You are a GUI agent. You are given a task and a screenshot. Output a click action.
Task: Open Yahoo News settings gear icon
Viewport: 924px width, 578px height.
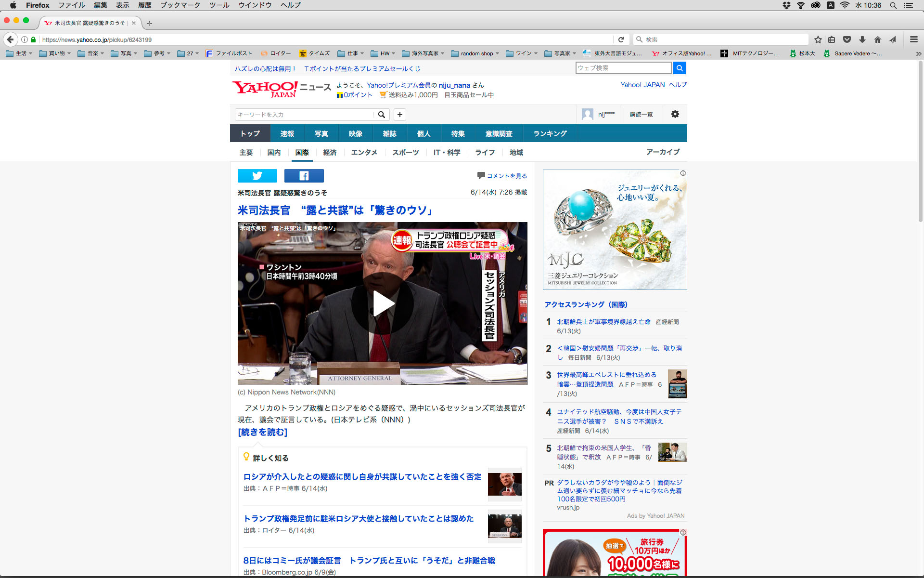pyautogui.click(x=675, y=114)
